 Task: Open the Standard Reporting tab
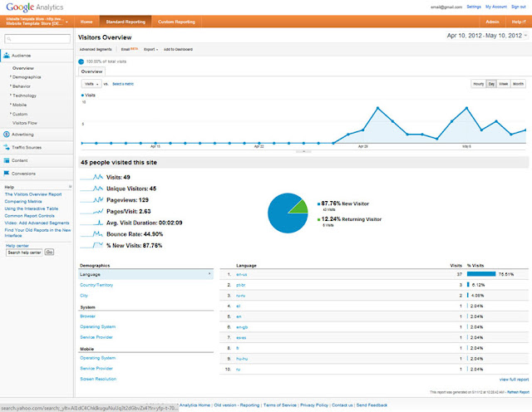(126, 22)
